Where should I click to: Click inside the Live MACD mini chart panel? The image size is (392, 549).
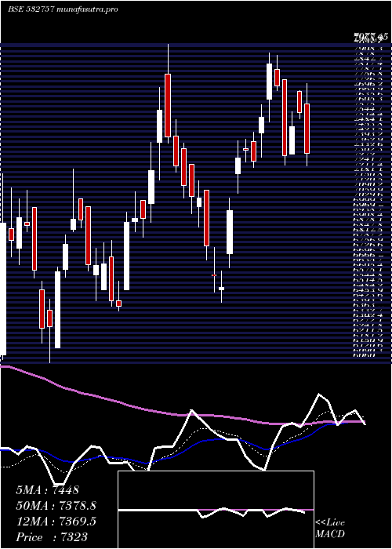tap(216, 510)
